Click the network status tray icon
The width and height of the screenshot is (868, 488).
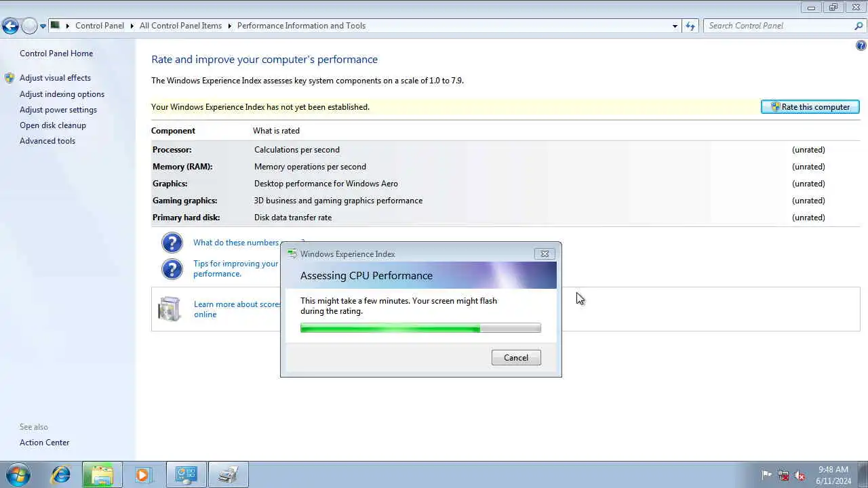[x=784, y=475]
